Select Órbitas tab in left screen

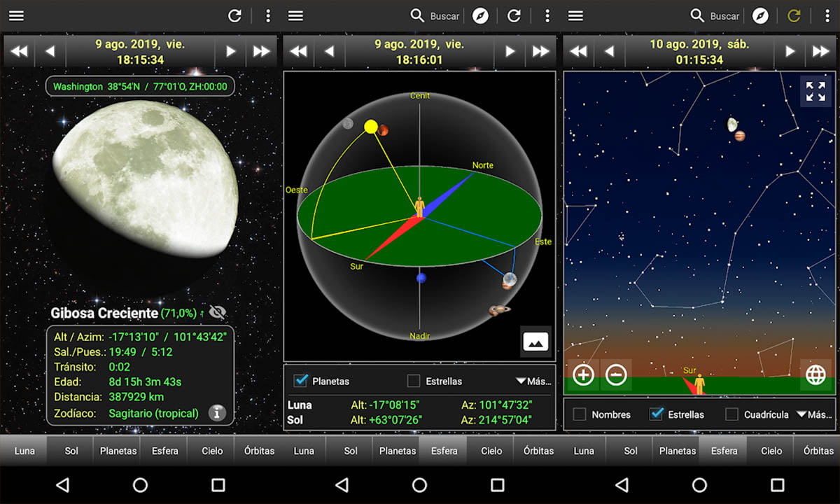(x=259, y=451)
